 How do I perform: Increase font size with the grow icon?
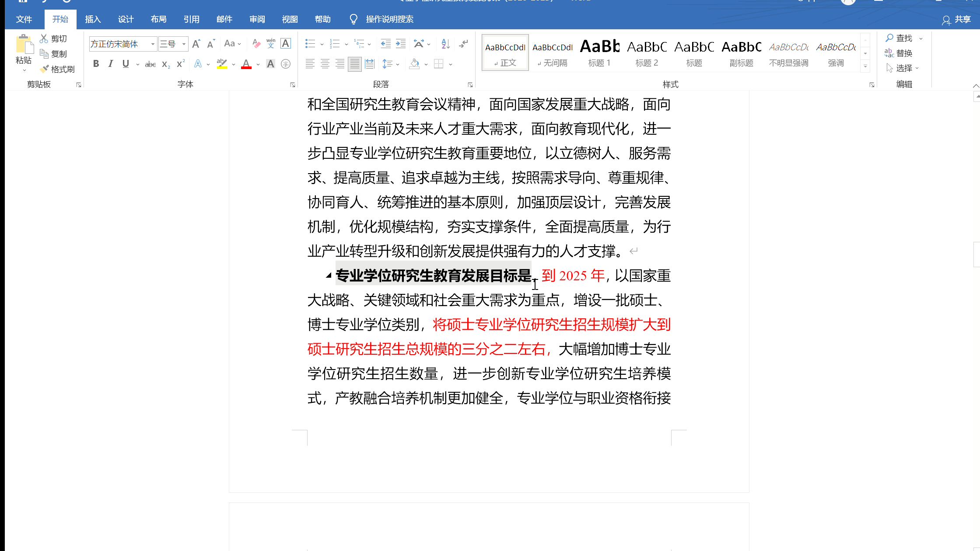coord(196,44)
